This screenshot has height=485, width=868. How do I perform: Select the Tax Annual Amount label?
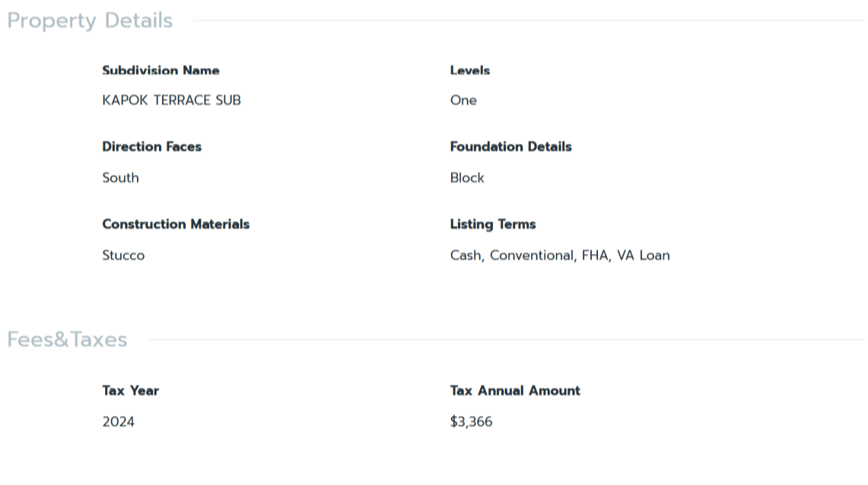(x=515, y=391)
